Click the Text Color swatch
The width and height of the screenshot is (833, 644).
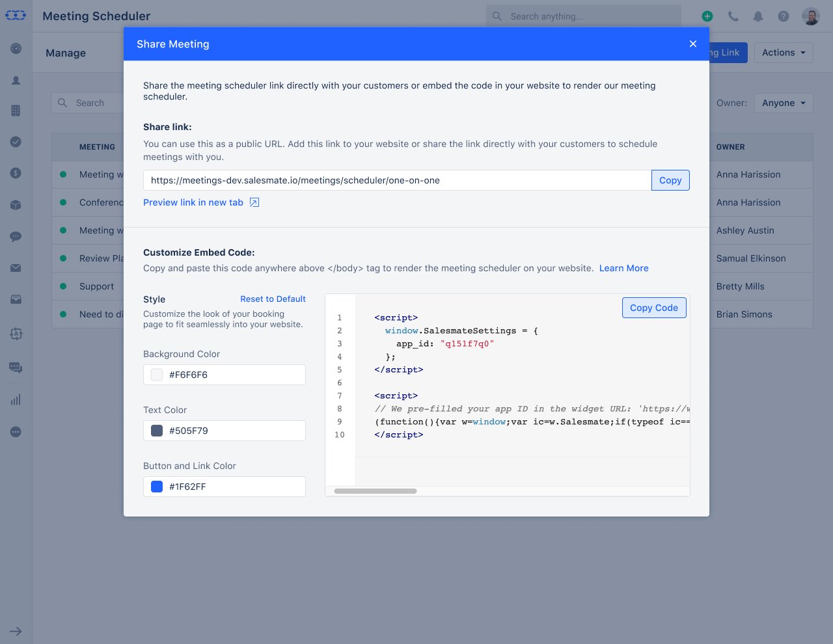pos(157,431)
